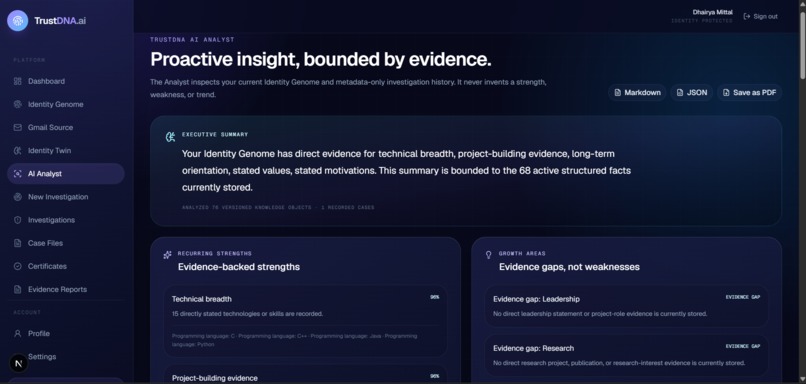Screen dimensions: 806x384
Task: Start a New Investigation from sidebar
Action: pos(66,197)
